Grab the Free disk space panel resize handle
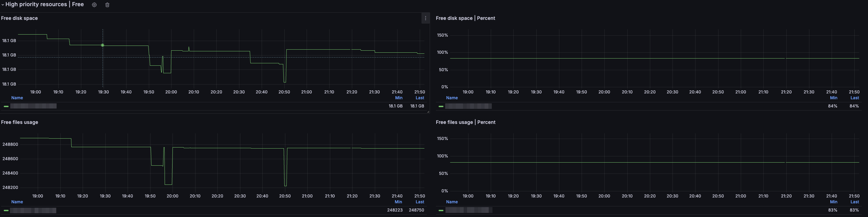The image size is (868, 217). click(428, 112)
